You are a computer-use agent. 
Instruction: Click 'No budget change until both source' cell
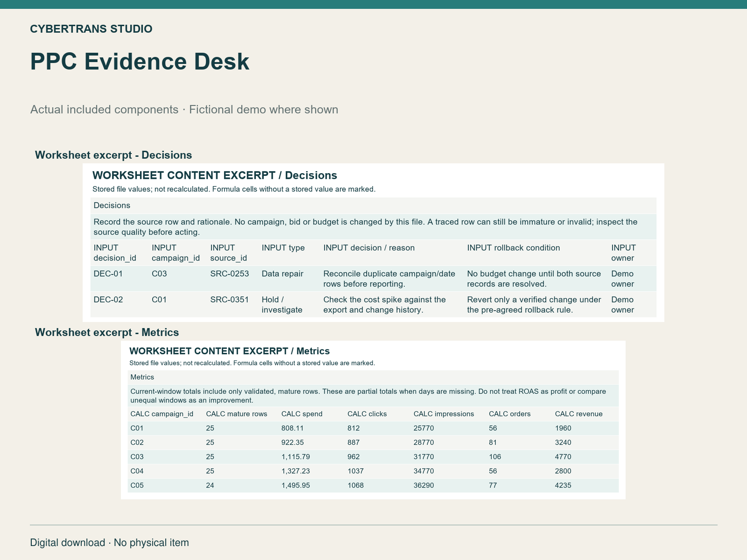(x=534, y=279)
